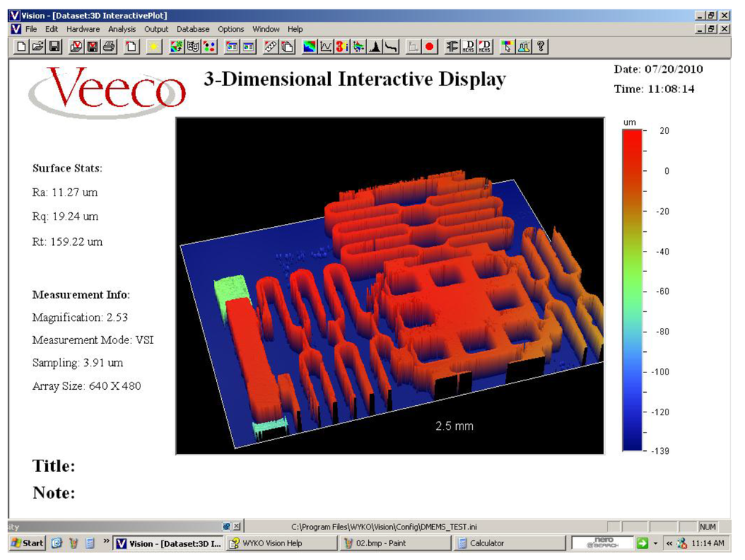Expand the Options menu
The image size is (745, 560).
(x=231, y=29)
